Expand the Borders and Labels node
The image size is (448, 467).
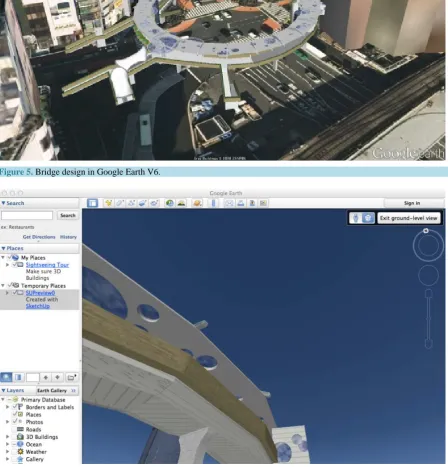tap(7, 407)
